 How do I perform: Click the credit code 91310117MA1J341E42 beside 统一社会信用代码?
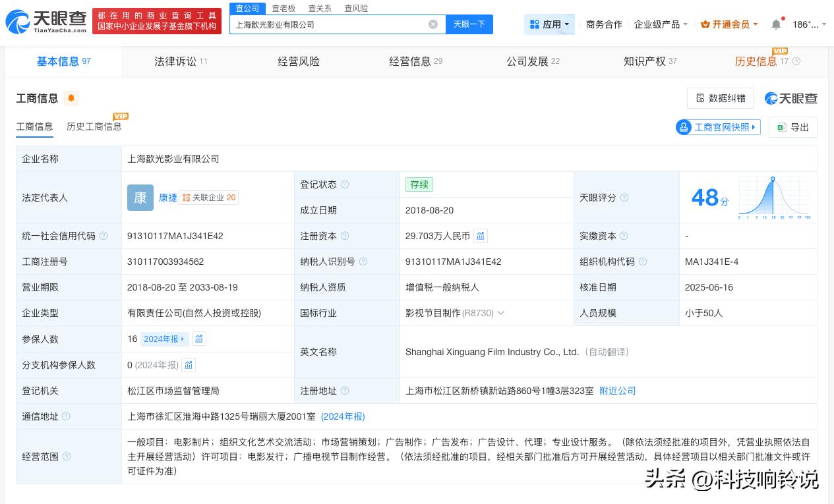(175, 236)
